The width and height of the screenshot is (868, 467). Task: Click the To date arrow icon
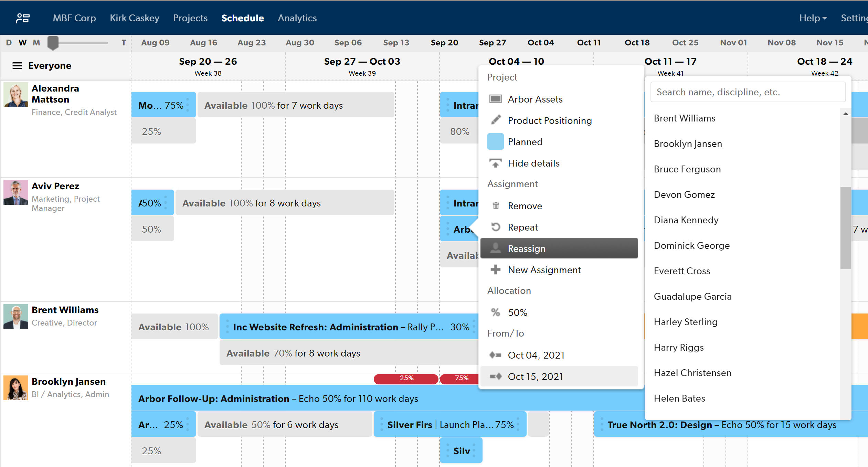(496, 376)
